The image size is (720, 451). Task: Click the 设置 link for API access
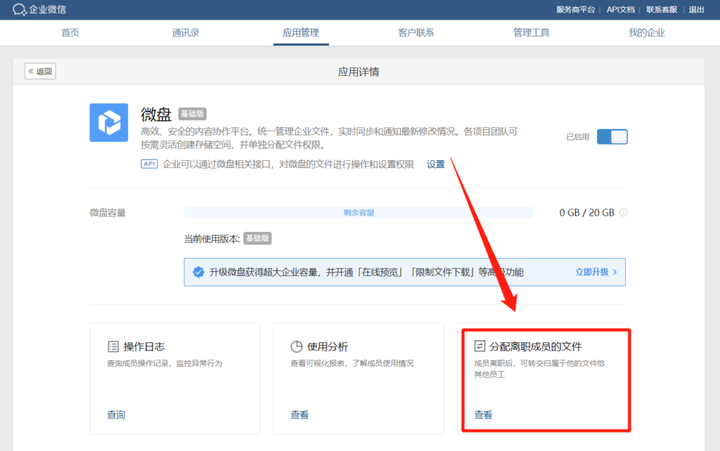tap(436, 164)
